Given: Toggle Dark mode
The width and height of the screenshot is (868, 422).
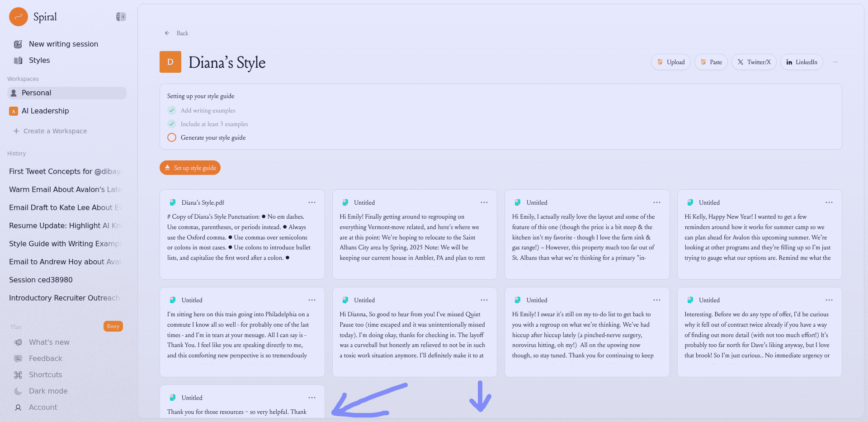Looking at the screenshot, I should tap(48, 391).
